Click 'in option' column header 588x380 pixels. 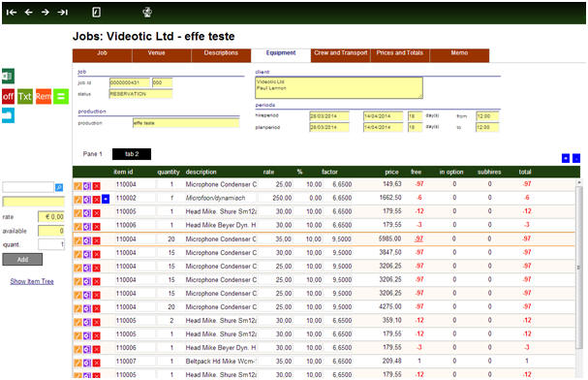[x=451, y=172]
